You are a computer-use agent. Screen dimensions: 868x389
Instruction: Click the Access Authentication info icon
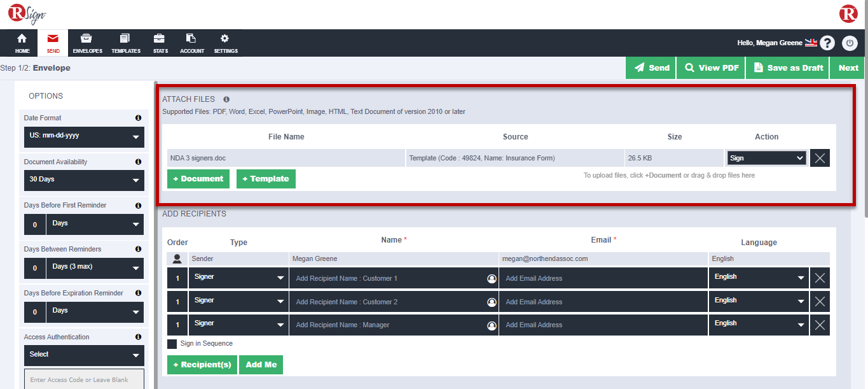[138, 337]
